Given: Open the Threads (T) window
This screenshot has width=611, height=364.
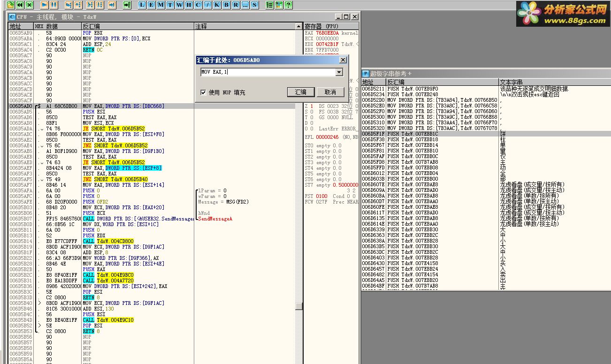Looking at the screenshot, I should 170,5.
